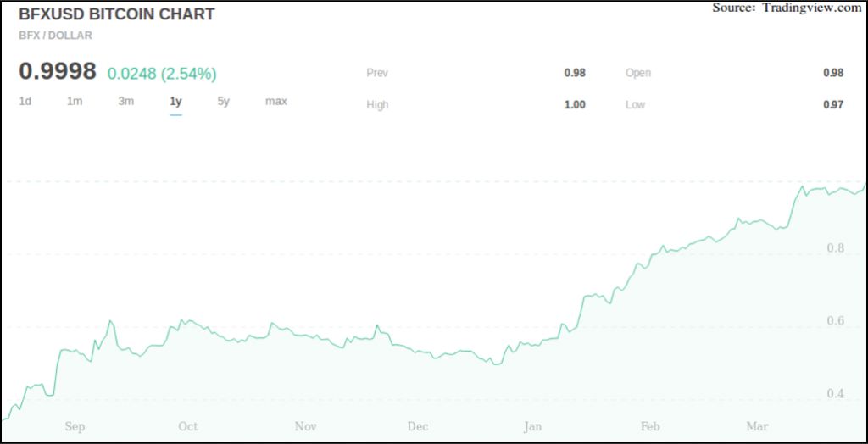Click the Sep label on time axis
Viewport: 868px width, 444px height.
tap(75, 426)
